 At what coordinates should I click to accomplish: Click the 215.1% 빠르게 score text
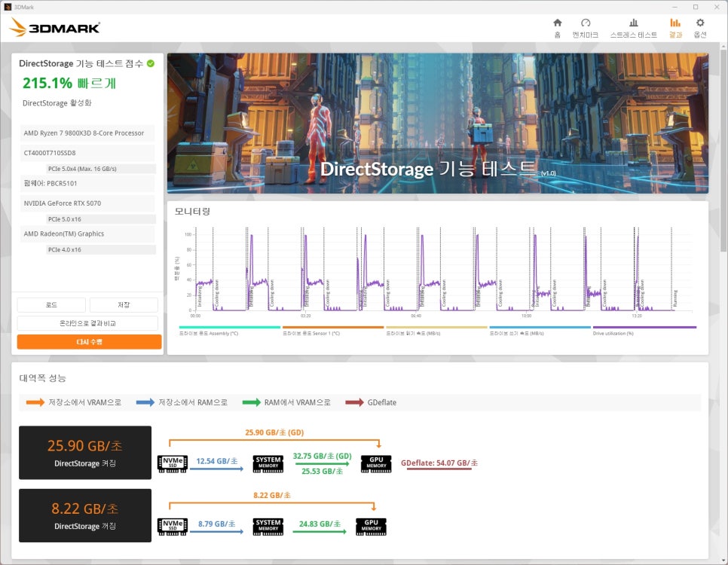(69, 83)
